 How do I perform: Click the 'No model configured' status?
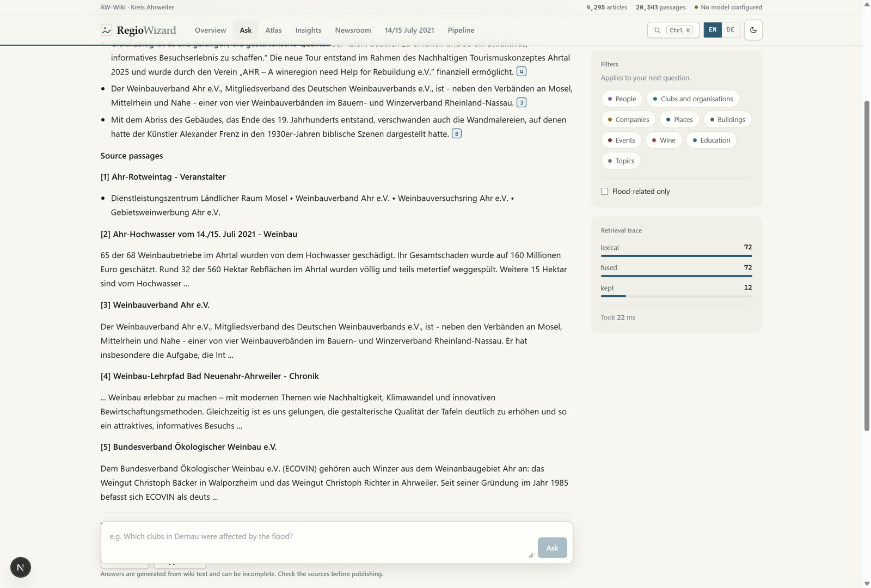click(728, 7)
